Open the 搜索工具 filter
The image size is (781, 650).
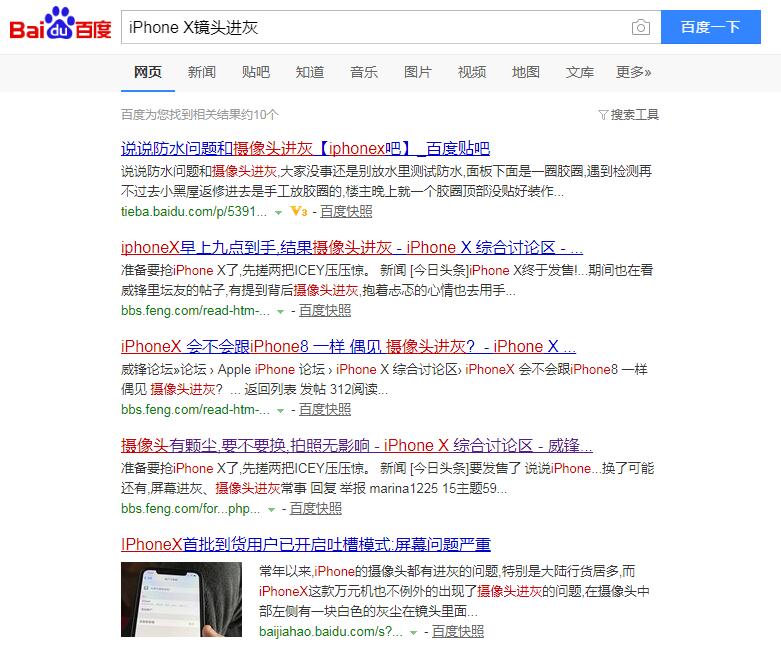coord(629,115)
